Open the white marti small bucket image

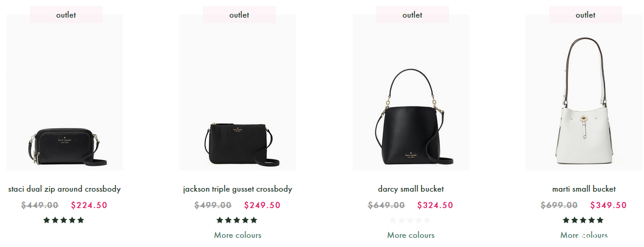coord(584,92)
